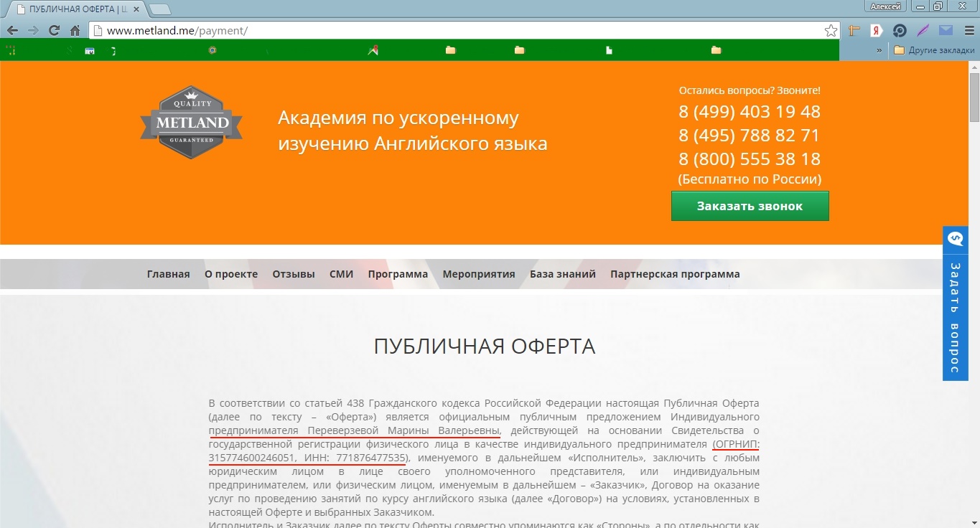This screenshot has width=980, height=528.
Task: Click the ПУБЛИЧНАЯ ОФЕРТА page heading
Action: pyautogui.click(x=485, y=346)
